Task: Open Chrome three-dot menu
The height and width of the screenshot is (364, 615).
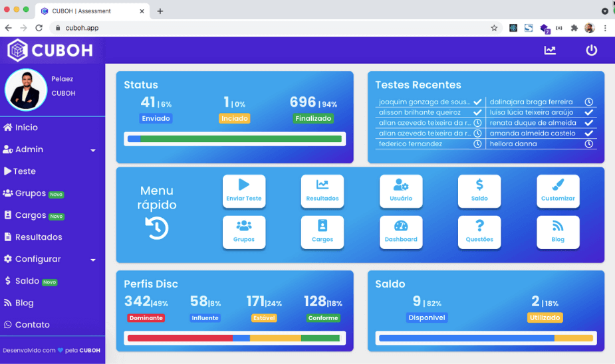Action: tap(605, 28)
